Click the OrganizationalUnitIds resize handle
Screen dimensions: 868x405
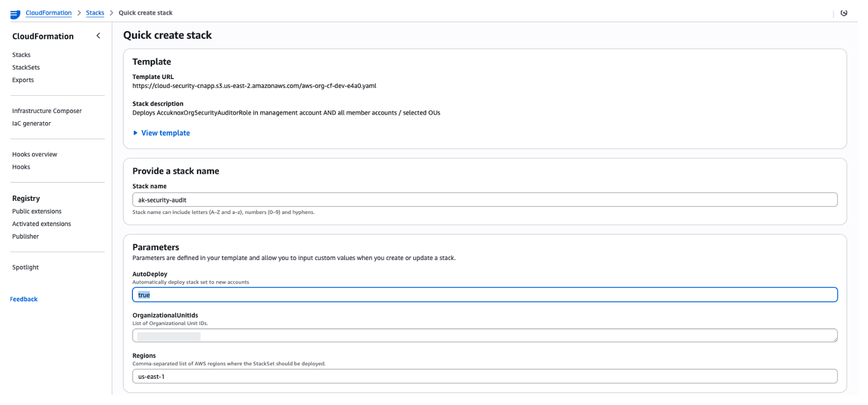pyautogui.click(x=834, y=339)
